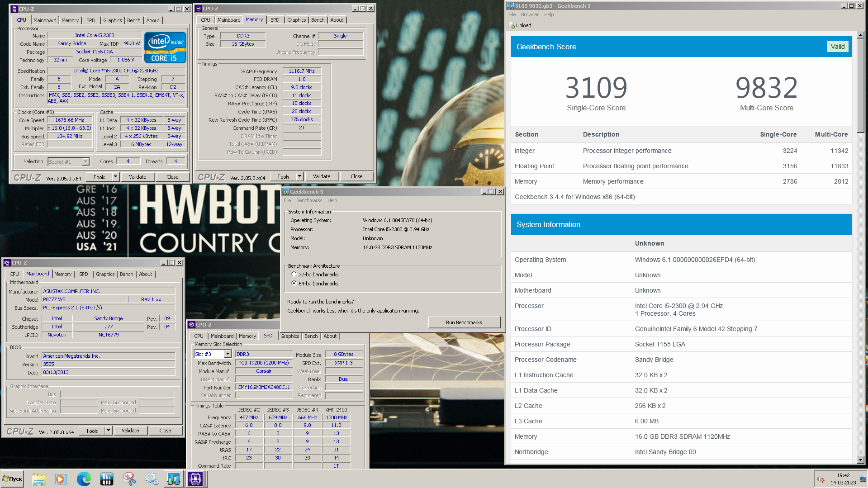Click the Valid badge in Geekbench Score
The height and width of the screenshot is (488, 868).
click(837, 47)
